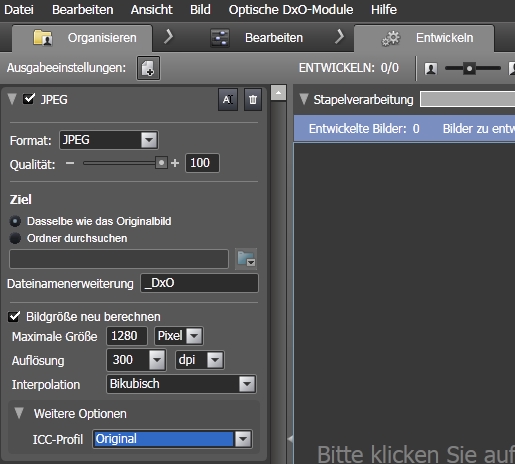Open the Interpolation Bikubisch dropdown

point(247,384)
